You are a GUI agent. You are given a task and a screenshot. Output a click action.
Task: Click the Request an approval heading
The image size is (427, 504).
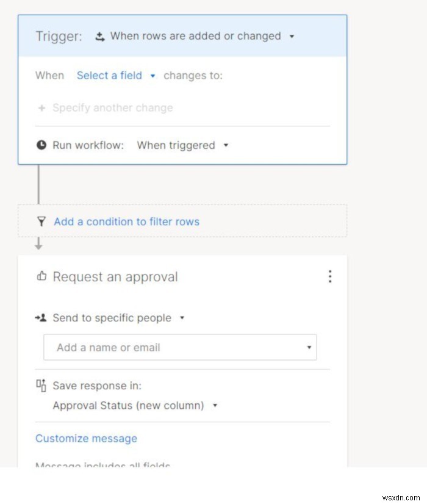click(115, 276)
